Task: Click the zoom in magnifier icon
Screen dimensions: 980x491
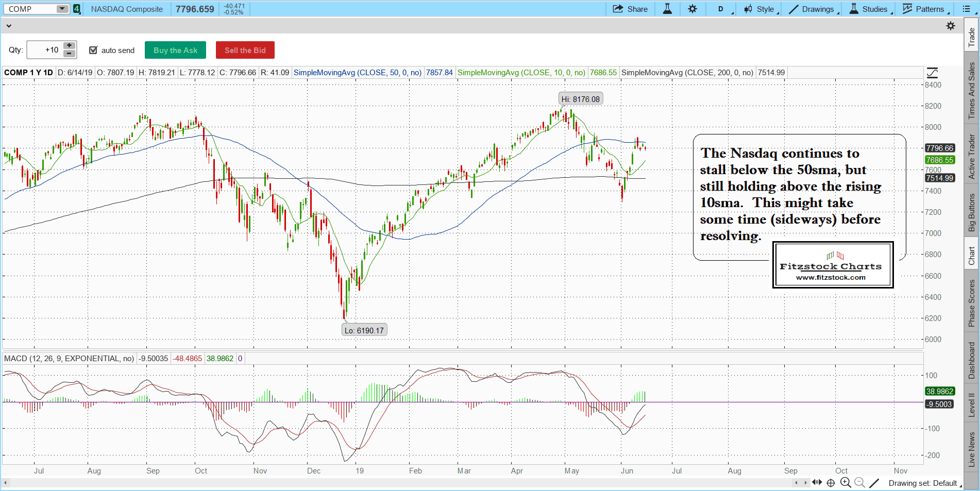Action: point(845,483)
